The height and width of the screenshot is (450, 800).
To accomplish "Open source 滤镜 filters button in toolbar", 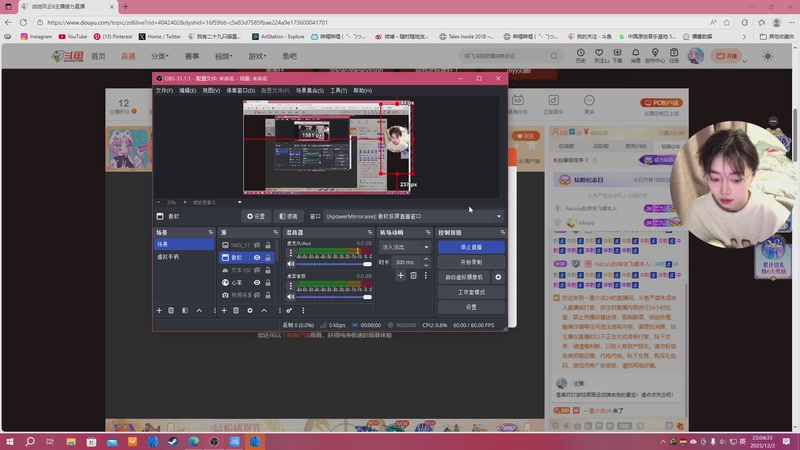I will pos(288,216).
